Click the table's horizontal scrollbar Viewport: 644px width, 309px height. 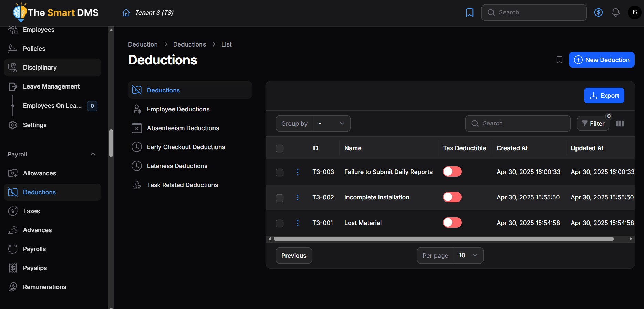click(x=444, y=239)
